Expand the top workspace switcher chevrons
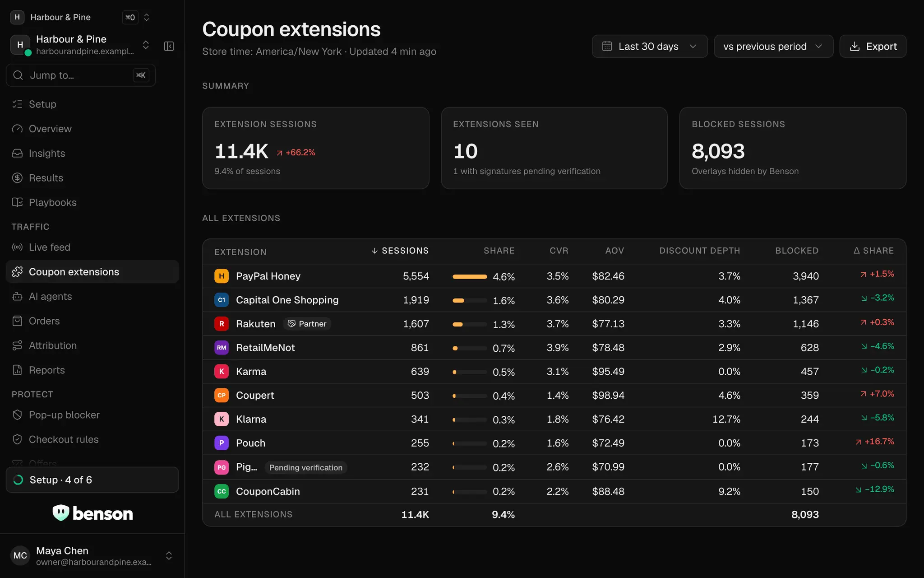Viewport: 924px width, 578px height. pyautogui.click(x=147, y=17)
